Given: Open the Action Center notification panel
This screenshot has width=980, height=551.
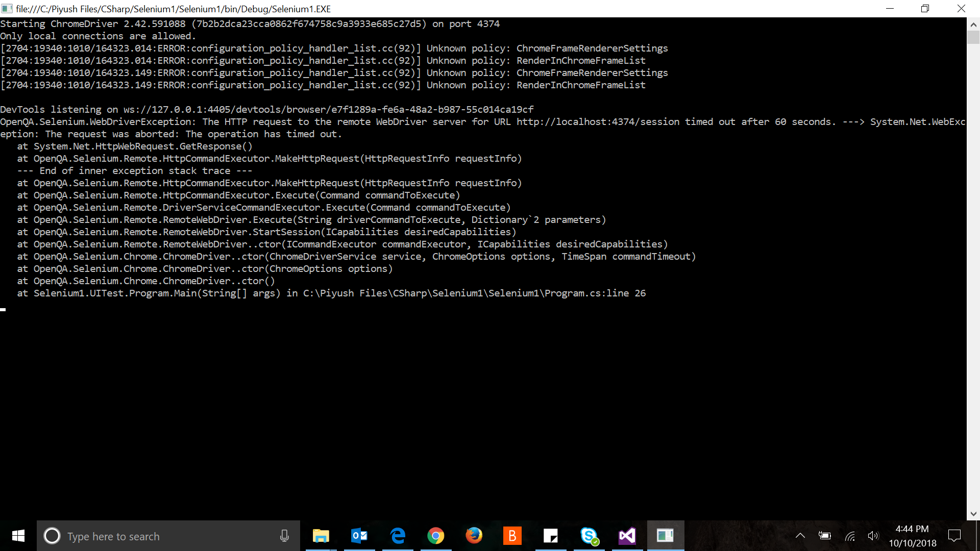Looking at the screenshot, I should (x=955, y=536).
